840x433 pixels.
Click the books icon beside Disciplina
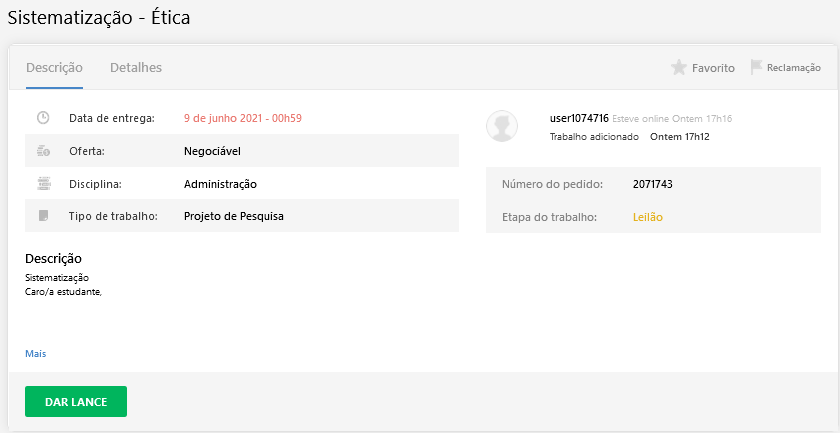click(43, 184)
